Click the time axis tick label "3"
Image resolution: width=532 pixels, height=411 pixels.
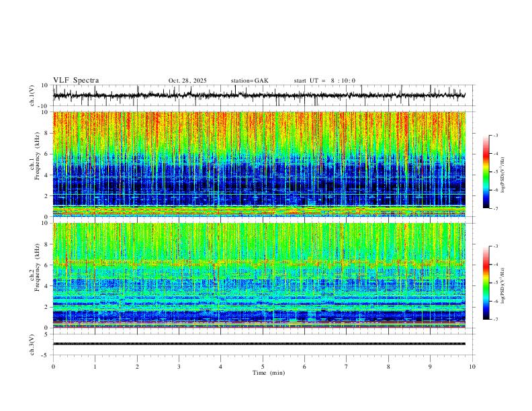click(x=179, y=367)
